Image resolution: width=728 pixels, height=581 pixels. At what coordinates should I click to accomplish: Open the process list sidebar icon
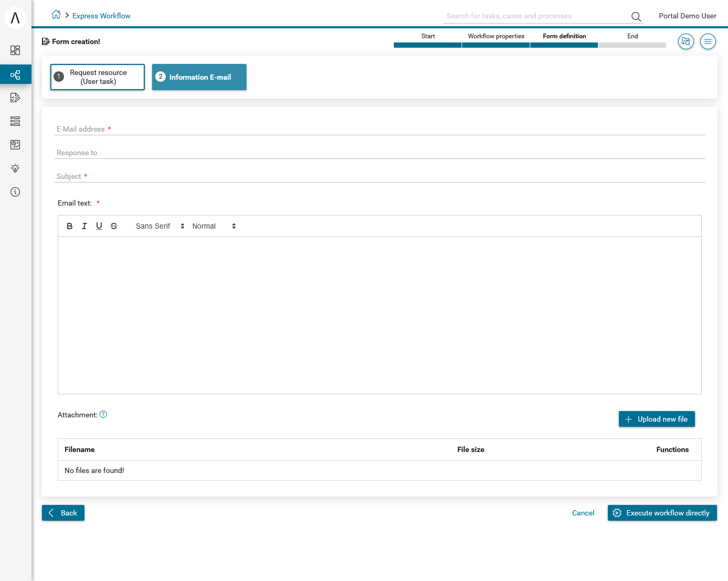(15, 75)
